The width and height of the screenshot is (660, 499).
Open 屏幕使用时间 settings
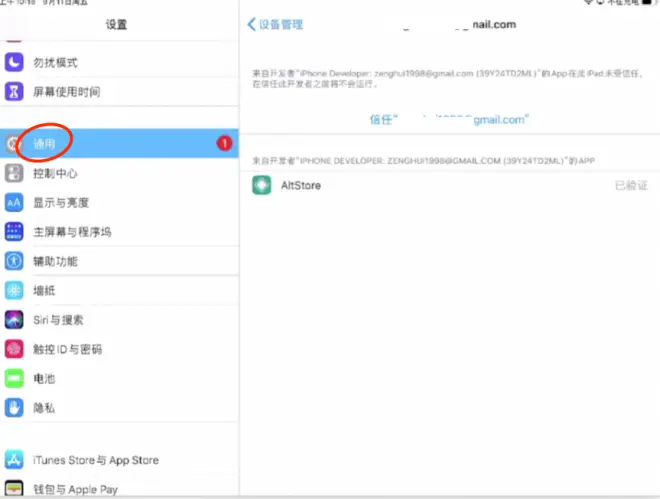click(x=120, y=91)
